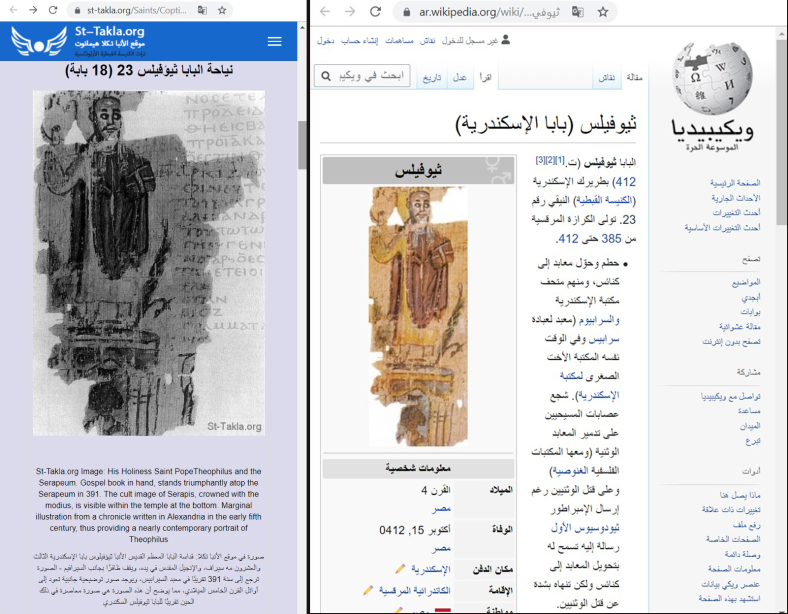This screenshot has height=614, width=788.
Task: Click the Wikipedia address bar URL
Action: click(489, 12)
